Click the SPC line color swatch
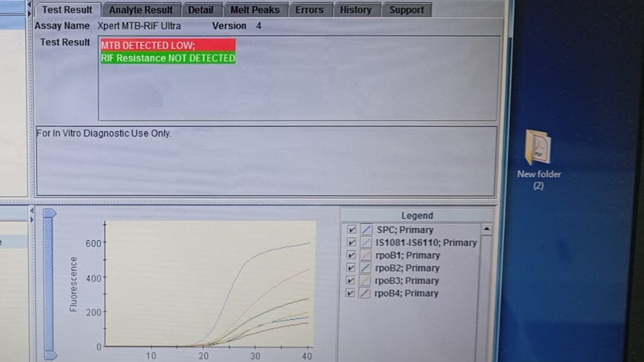 (x=366, y=230)
